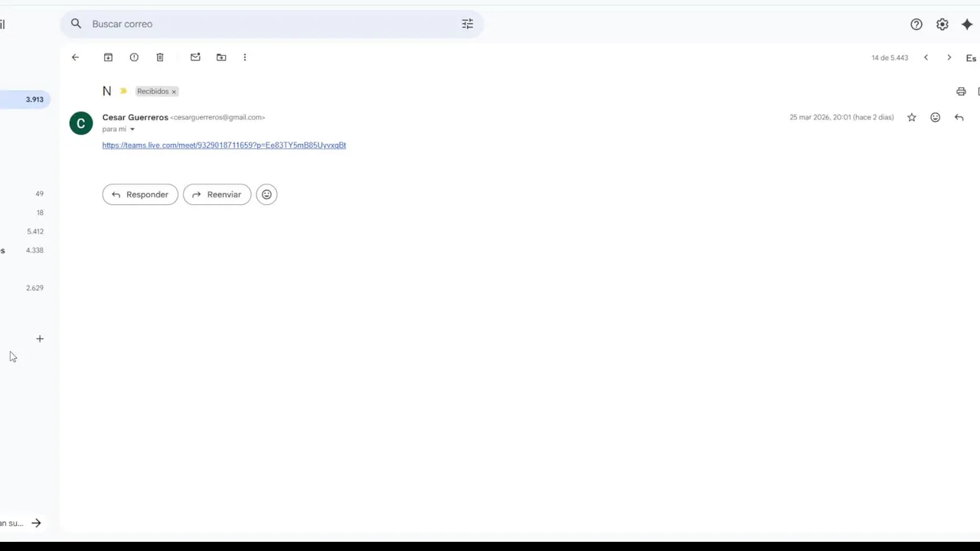Open input language selector Es

[971, 58]
